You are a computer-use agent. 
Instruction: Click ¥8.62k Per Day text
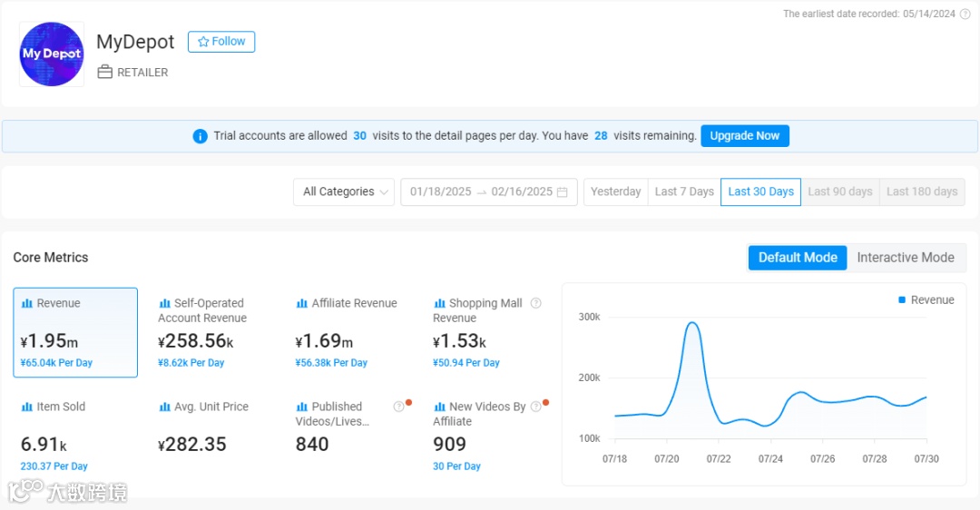point(191,363)
